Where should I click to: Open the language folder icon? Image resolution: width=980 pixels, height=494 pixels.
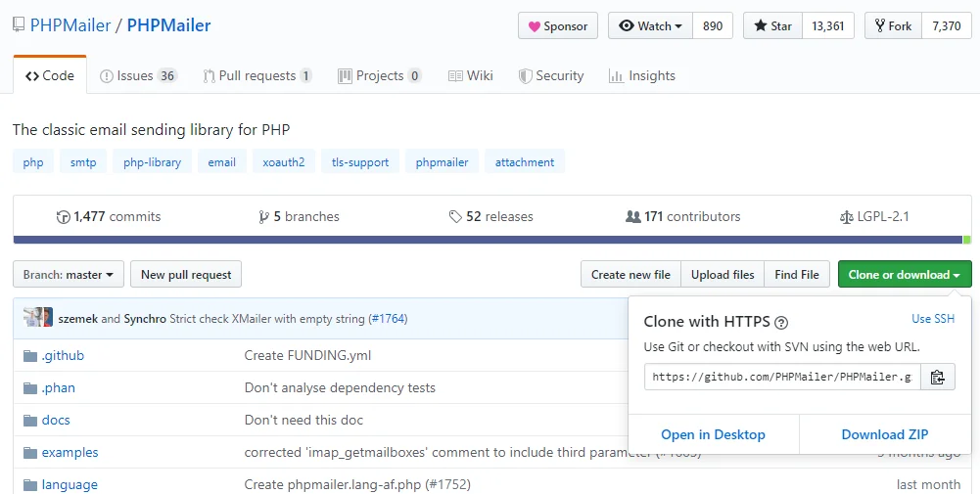coord(30,484)
